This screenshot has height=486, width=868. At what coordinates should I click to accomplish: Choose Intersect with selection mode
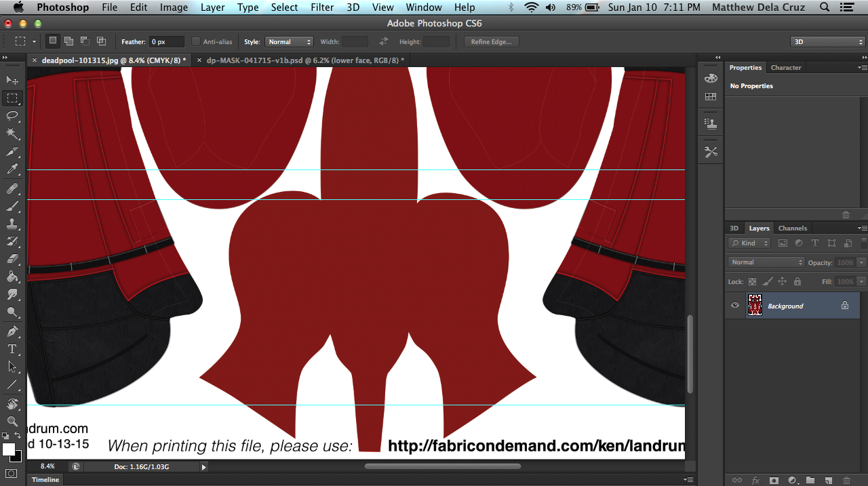pos(101,41)
